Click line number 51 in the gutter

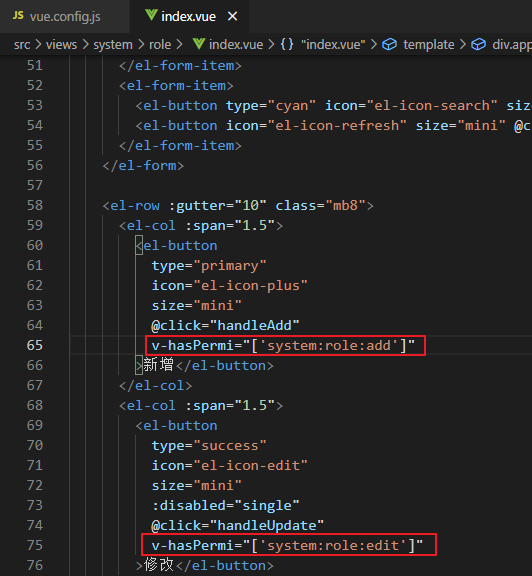pos(35,66)
